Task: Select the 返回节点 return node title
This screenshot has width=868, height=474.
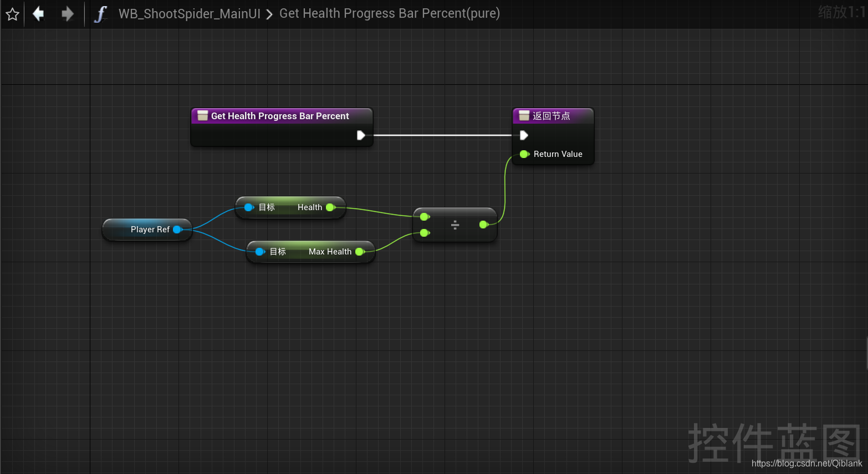Action: pyautogui.click(x=552, y=116)
